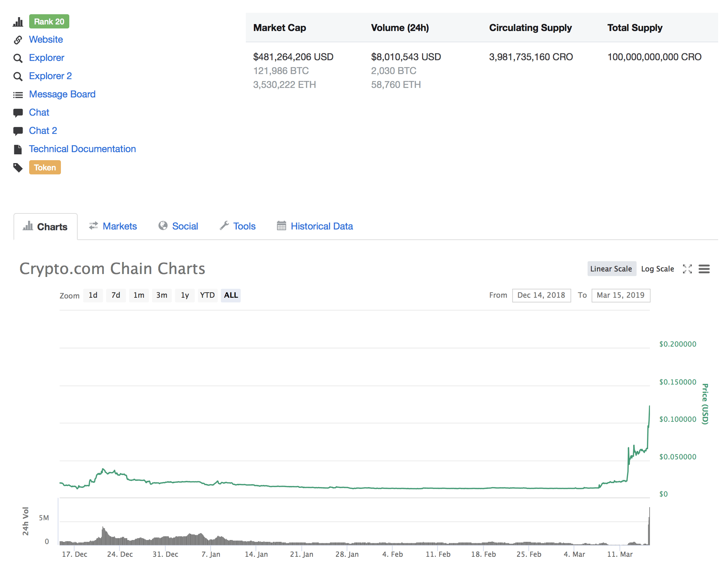Click the speech bubble icon beside Chat
The image size is (728, 567).
18,113
